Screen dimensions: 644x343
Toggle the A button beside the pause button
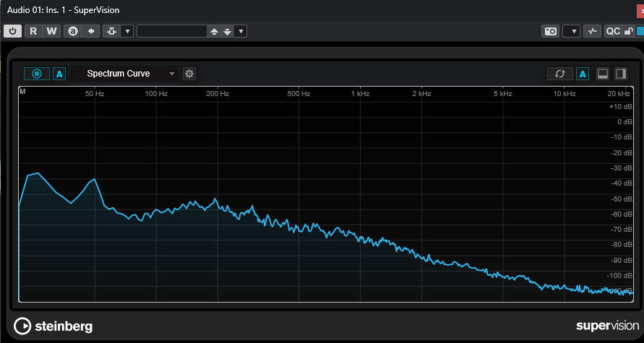(59, 74)
